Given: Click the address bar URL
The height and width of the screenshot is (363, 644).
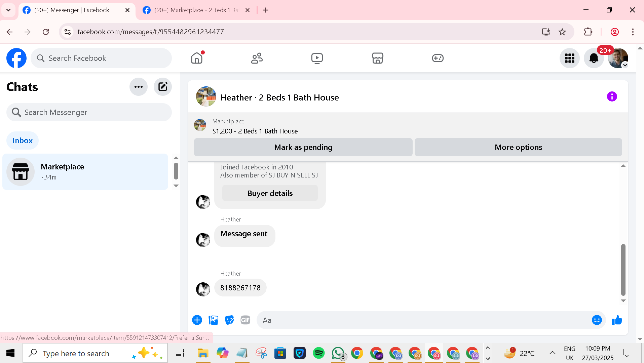Looking at the screenshot, I should (x=151, y=32).
